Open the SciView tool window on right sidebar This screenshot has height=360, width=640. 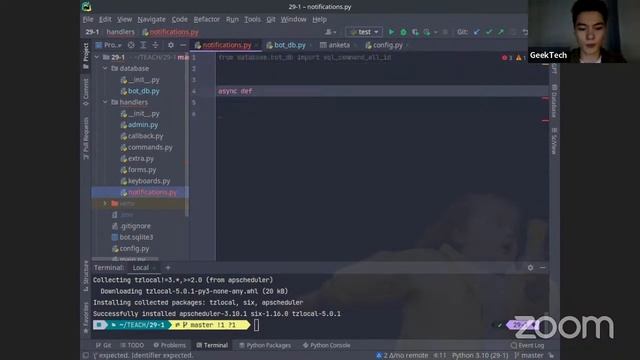[x=554, y=141]
